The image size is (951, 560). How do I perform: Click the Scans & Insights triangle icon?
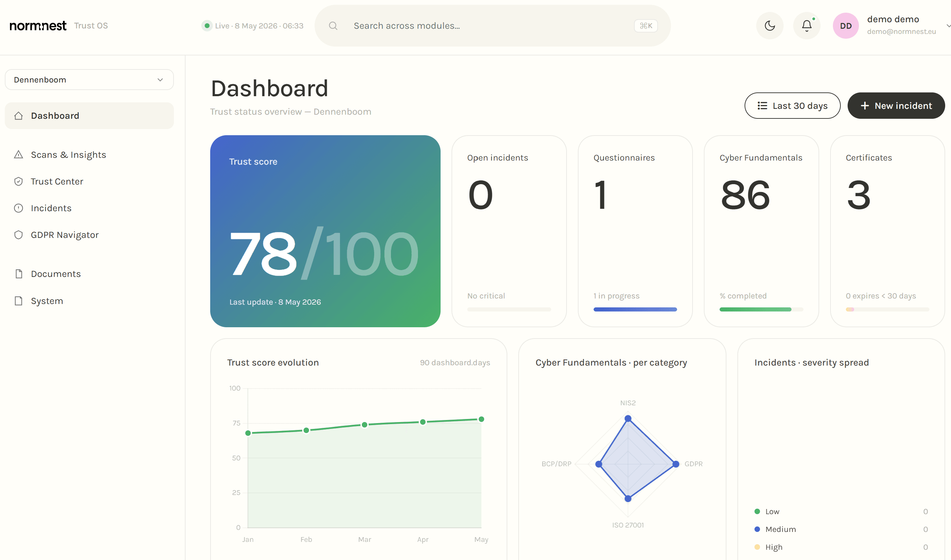(18, 155)
